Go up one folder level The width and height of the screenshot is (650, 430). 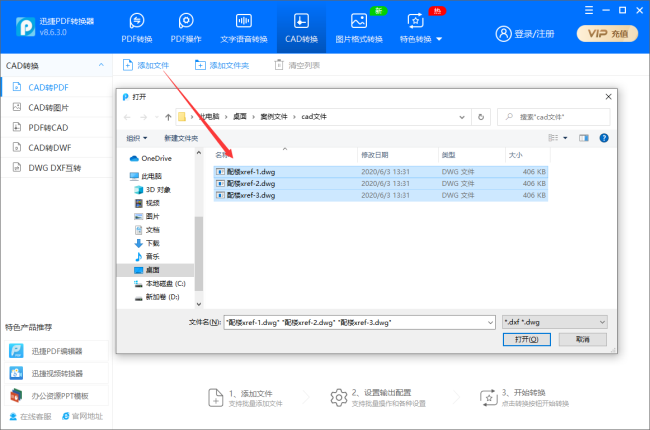(168, 117)
